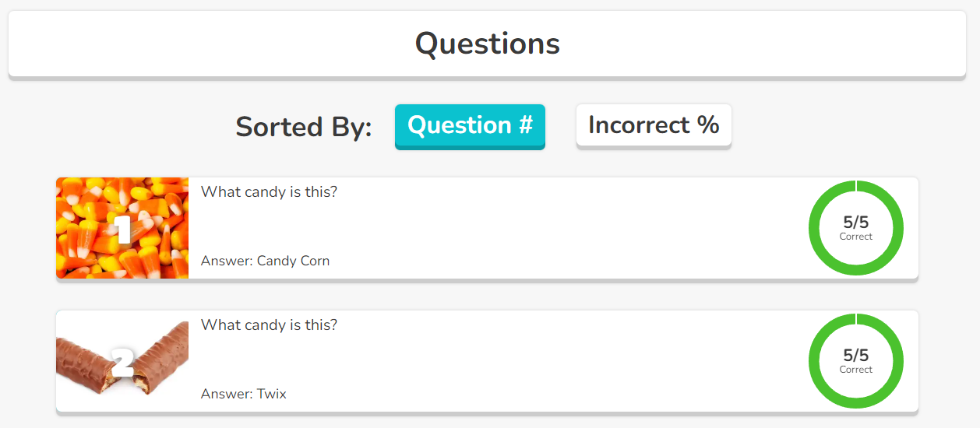Screen dimensions: 980x428
Task: Click the "Answer: Candy Corn" text
Action: (265, 261)
